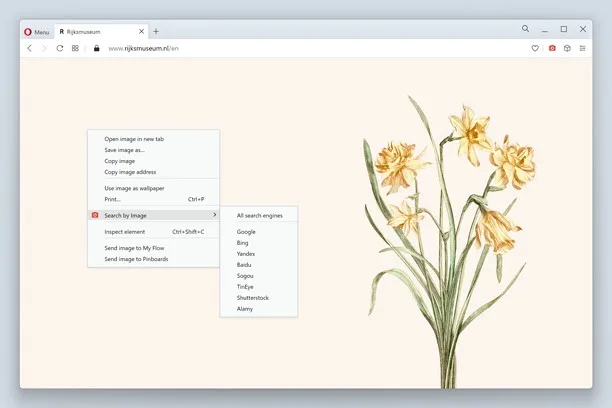The width and height of the screenshot is (612, 408).
Task: Choose Open image in new tab
Action: click(x=153, y=139)
